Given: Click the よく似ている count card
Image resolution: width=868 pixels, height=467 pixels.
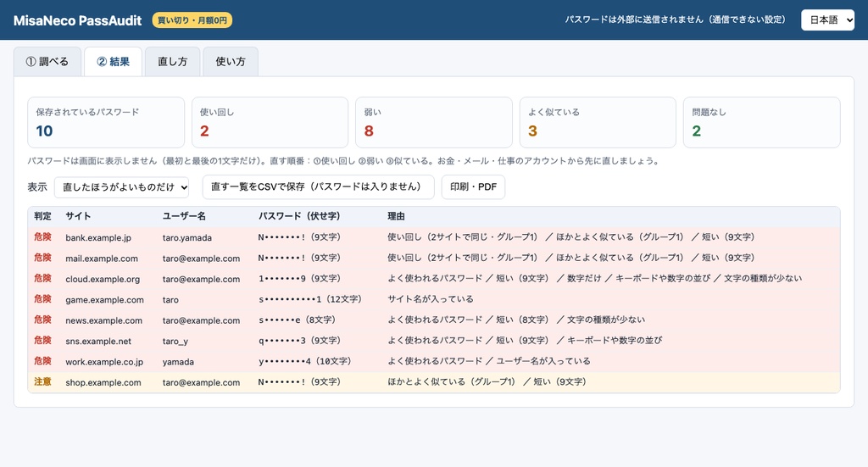Looking at the screenshot, I should [x=598, y=122].
